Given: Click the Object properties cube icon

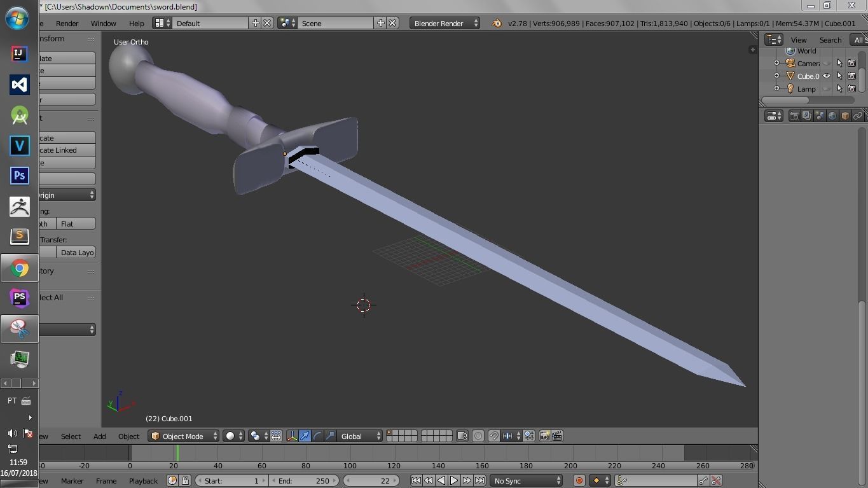Looking at the screenshot, I should [844, 115].
